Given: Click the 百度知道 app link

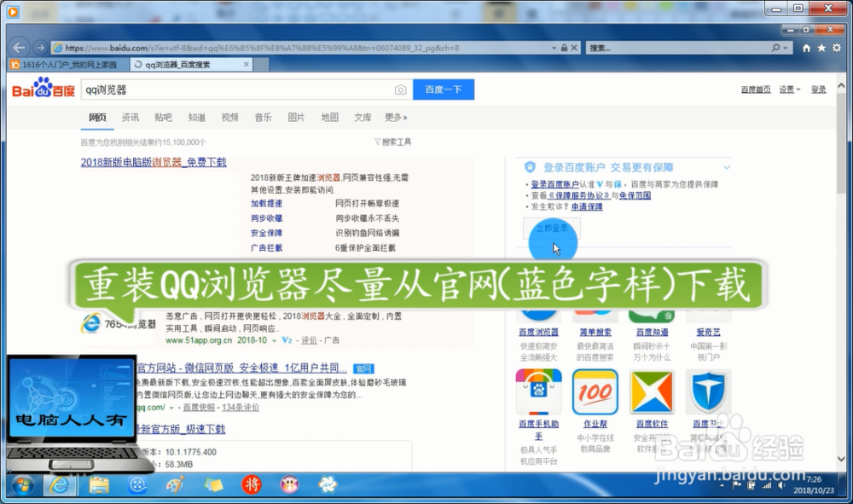Looking at the screenshot, I should pyautogui.click(x=652, y=332).
